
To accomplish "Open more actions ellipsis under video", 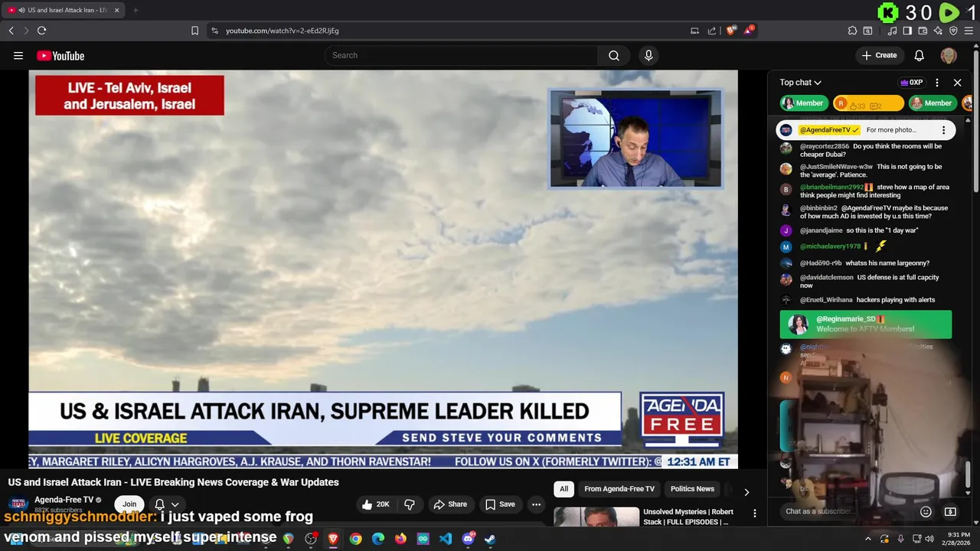I will coord(536,504).
